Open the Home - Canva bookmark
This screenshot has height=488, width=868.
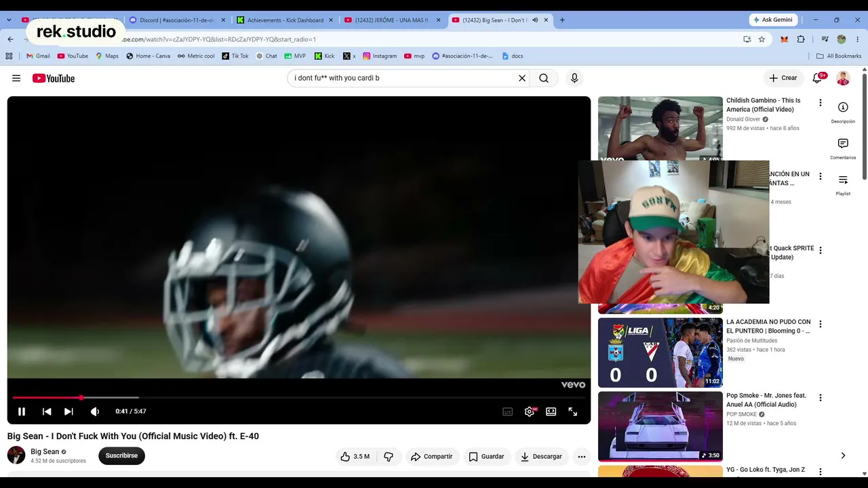[x=148, y=56]
